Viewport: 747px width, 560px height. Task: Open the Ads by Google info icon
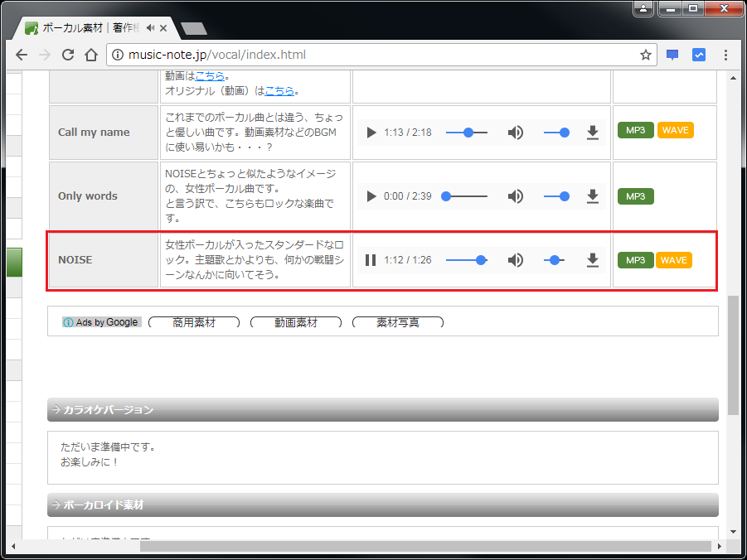68,322
